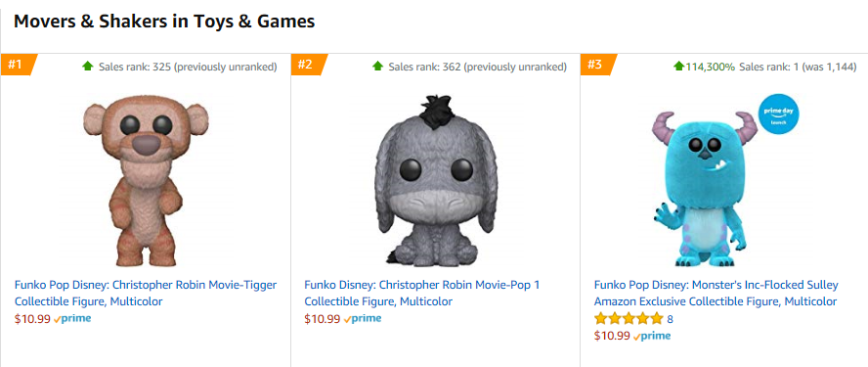Open Monster's Inc-Flocked Sulley title link
The height and width of the screenshot is (367, 868).
click(716, 294)
